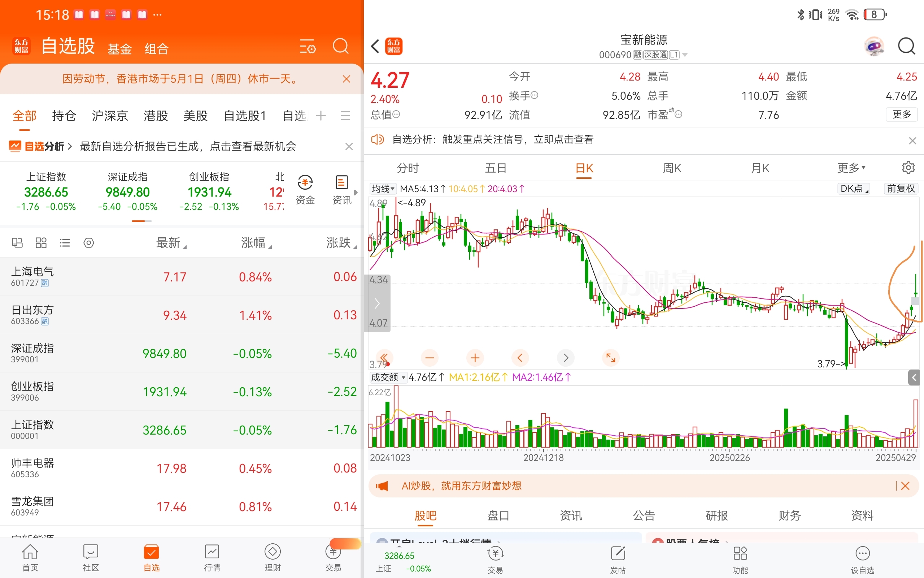Tap 交易 trade in detail bottom bar

495,560
